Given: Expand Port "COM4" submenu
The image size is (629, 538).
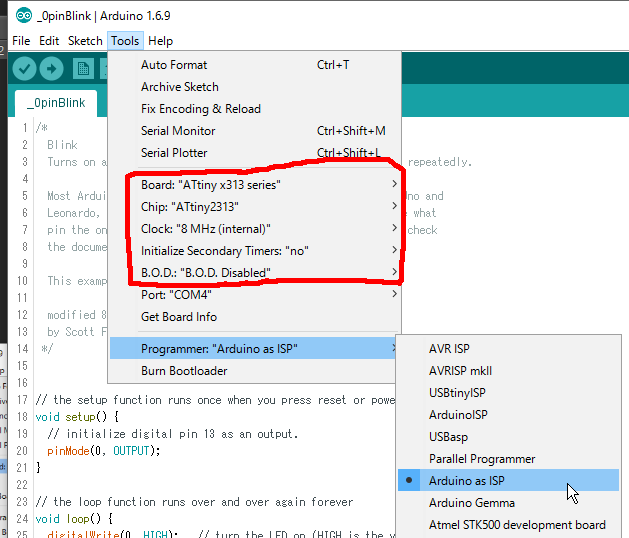Looking at the screenshot, I should 255,295.
